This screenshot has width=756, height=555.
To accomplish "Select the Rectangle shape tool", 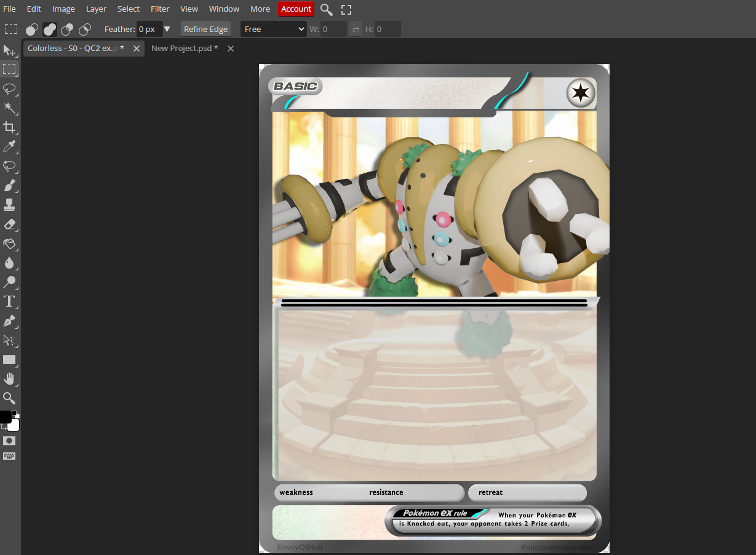I will (x=9, y=360).
